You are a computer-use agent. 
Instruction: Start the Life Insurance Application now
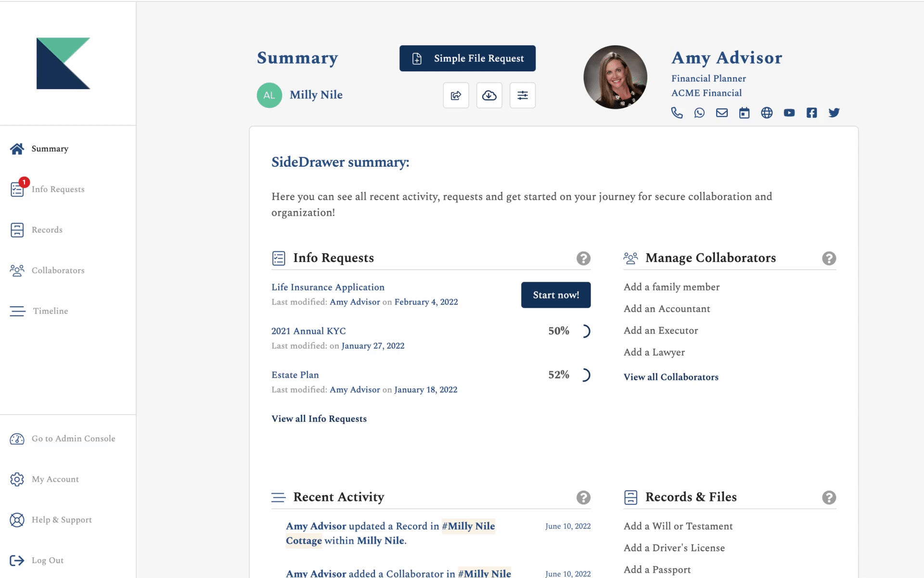click(x=555, y=295)
